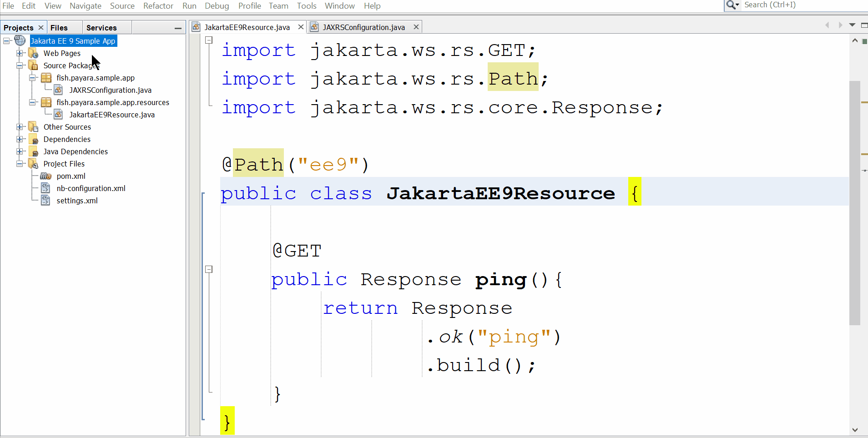Click the pom.xml Maven file icon

[45, 176]
